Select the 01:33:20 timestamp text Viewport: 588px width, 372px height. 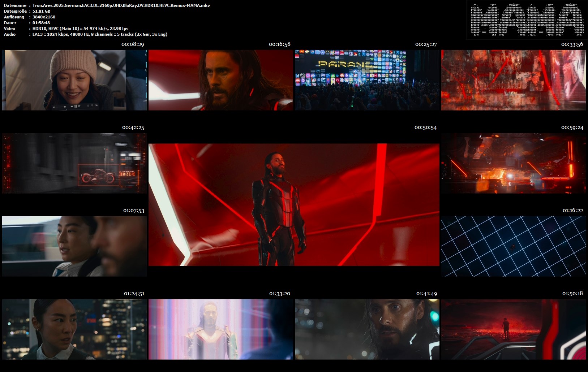pyautogui.click(x=280, y=294)
